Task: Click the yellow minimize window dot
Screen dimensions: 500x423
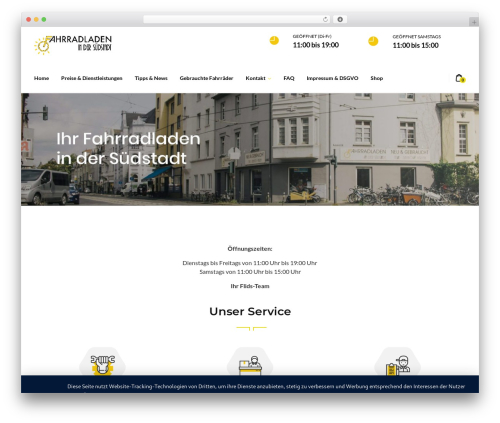Action: click(36, 20)
